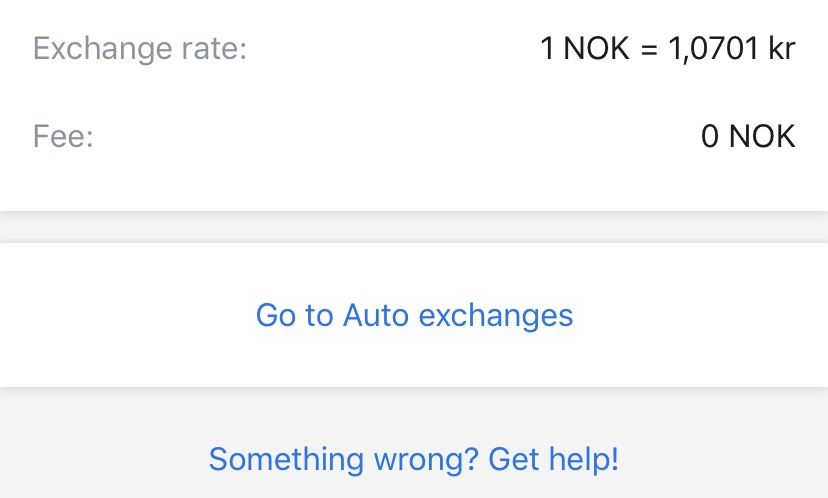
Task: Click the 0 NOK fee amount
Action: coord(748,135)
